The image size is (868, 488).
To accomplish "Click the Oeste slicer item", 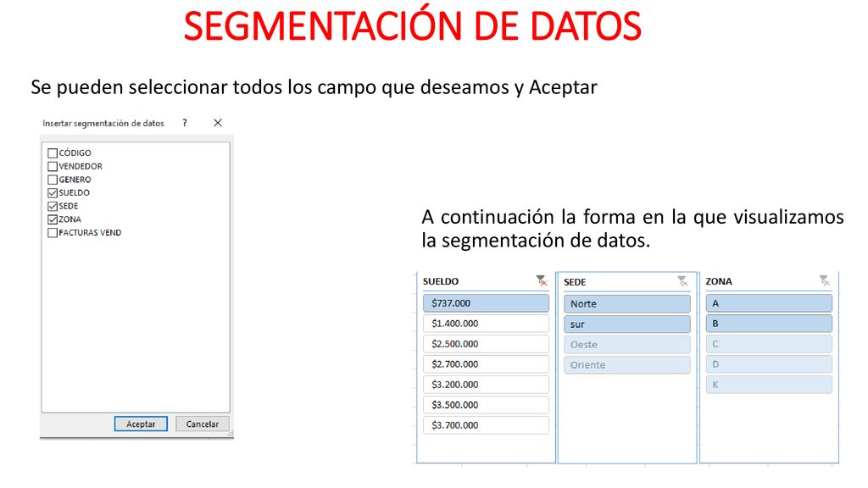I will (627, 345).
